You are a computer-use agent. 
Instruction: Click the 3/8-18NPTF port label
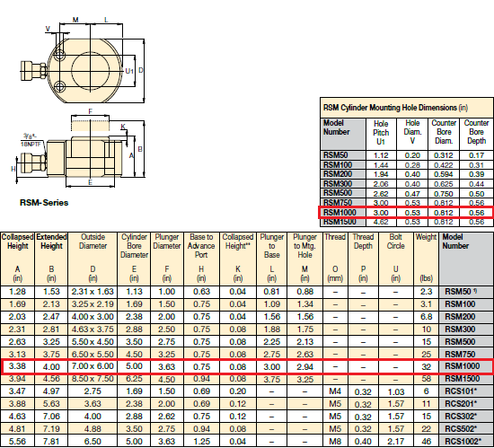click(x=31, y=140)
